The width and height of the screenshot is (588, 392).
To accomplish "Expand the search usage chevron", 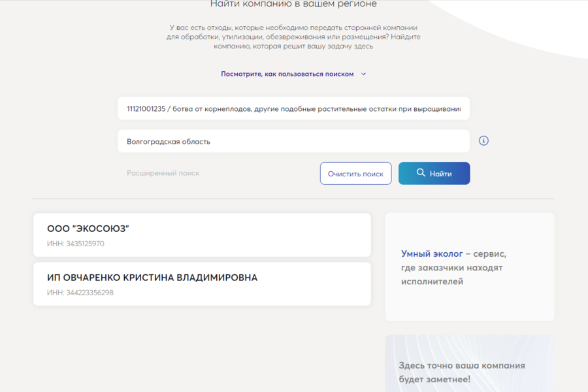I will pos(363,74).
